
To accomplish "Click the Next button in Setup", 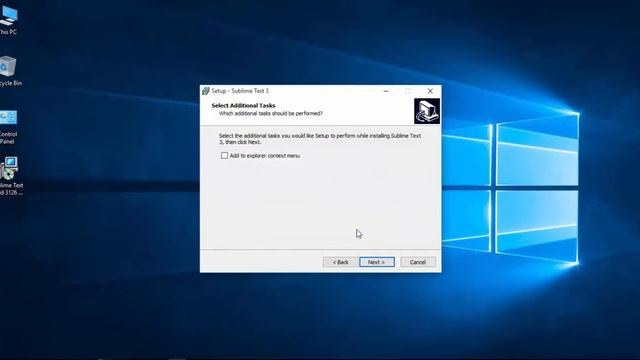I will click(x=377, y=262).
